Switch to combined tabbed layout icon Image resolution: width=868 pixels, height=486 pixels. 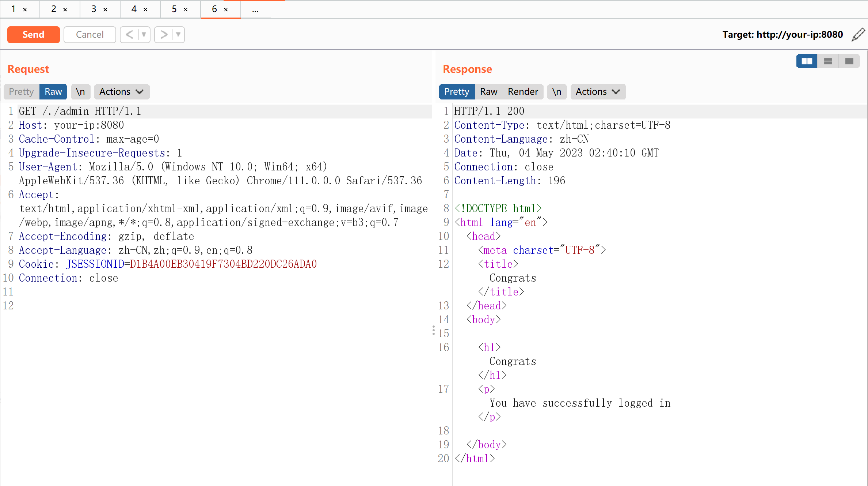tap(849, 61)
